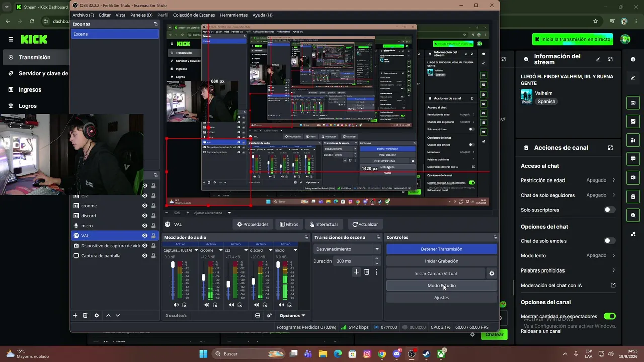Image resolution: width=644 pixels, height=362 pixels.
Task: Move selected source up in the list
Action: pos(108,315)
